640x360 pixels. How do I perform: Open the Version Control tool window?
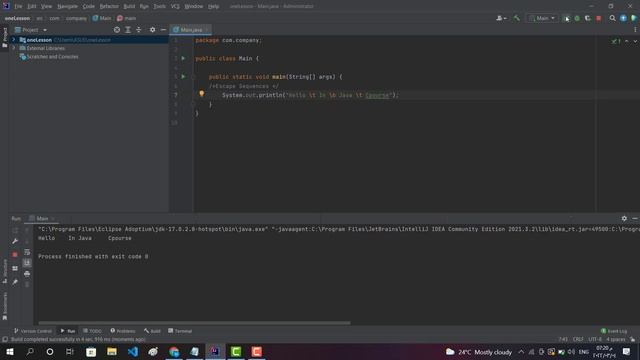pos(33,331)
